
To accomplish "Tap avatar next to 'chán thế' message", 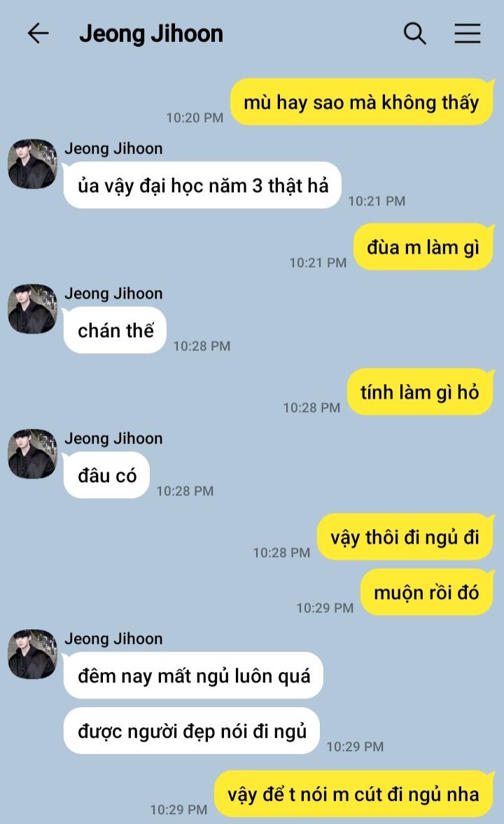I will [x=32, y=309].
